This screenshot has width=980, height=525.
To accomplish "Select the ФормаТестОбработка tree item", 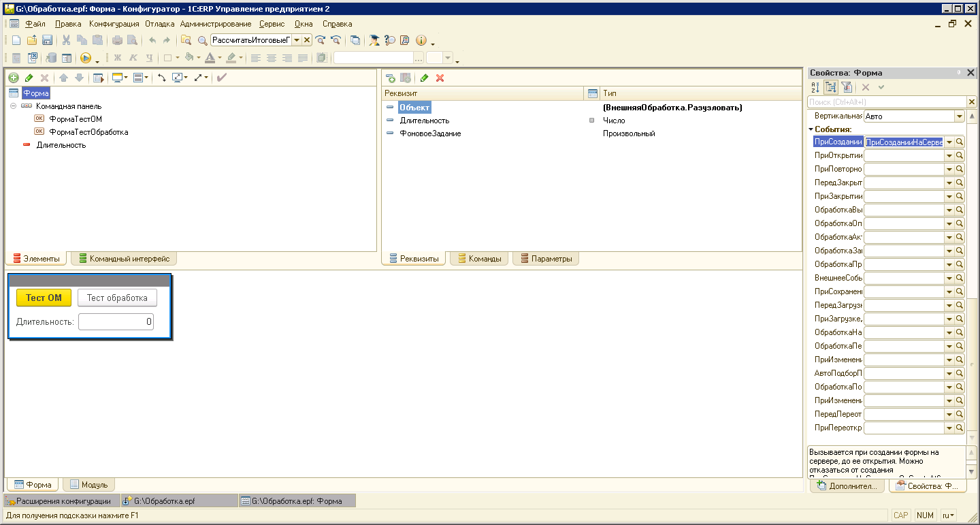I will coord(88,132).
